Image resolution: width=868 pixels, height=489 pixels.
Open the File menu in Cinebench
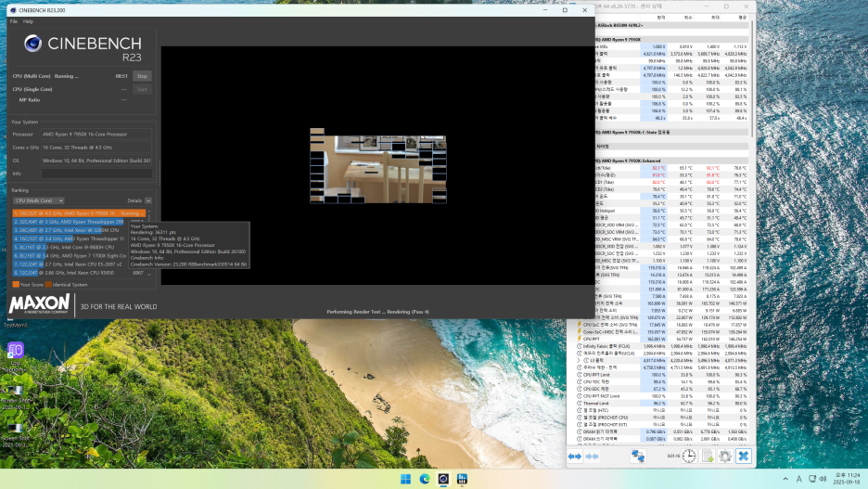(x=14, y=21)
